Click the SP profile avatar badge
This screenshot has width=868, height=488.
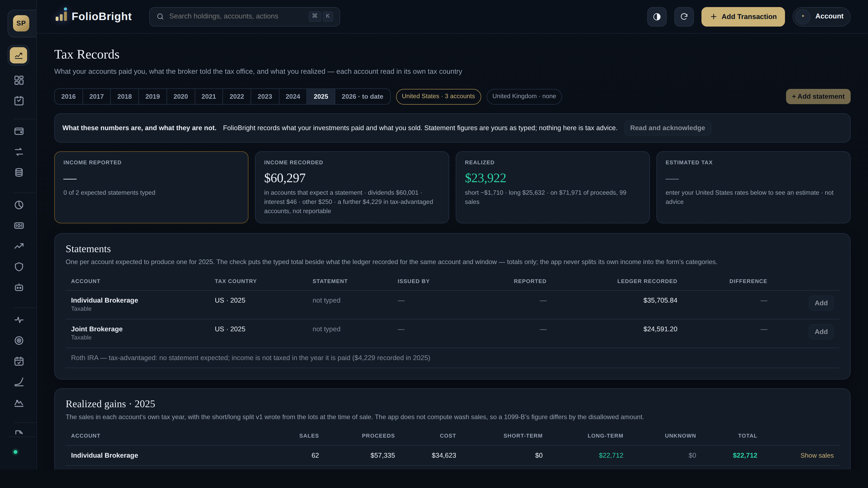(x=21, y=23)
